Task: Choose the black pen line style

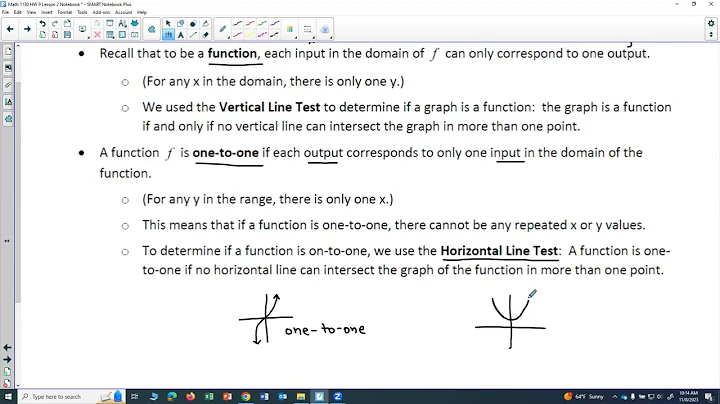Action: pyautogui.click(x=237, y=23)
